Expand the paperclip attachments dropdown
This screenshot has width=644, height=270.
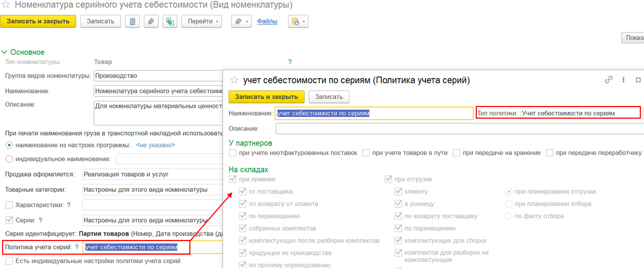coord(241,22)
